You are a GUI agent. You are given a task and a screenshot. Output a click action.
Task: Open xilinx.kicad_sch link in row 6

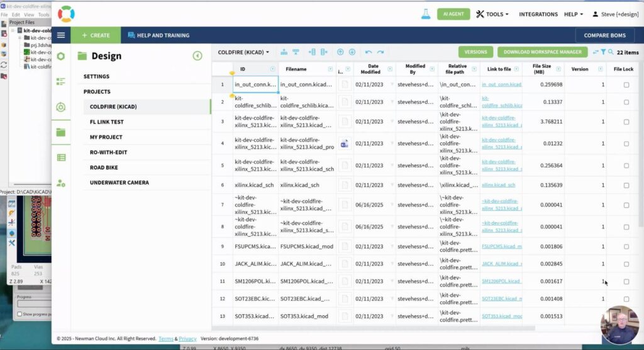tap(499, 185)
